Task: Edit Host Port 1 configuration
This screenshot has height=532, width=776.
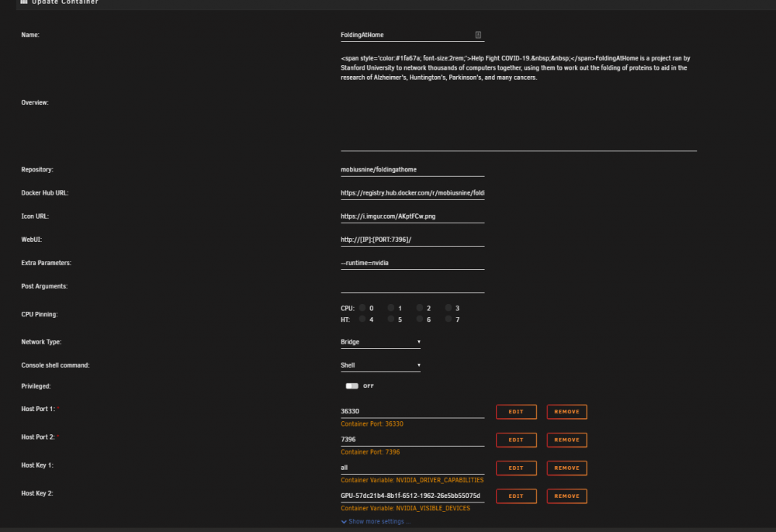Action: click(x=516, y=412)
